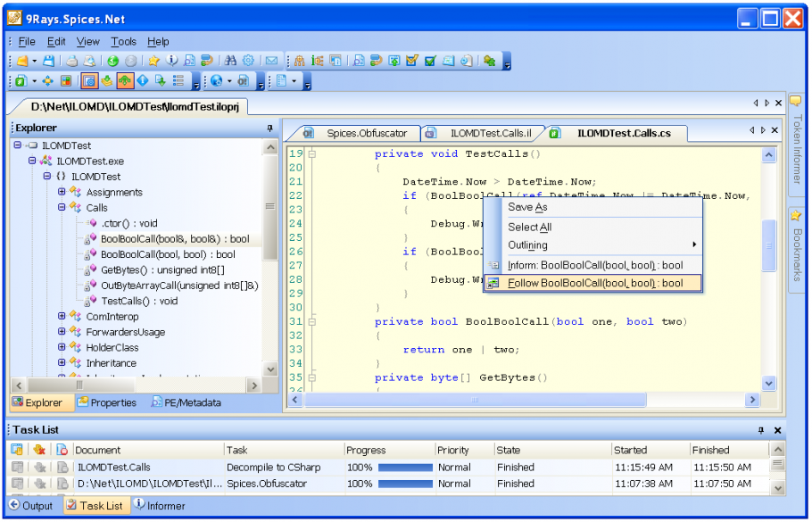Click the progress bar for ILOMDTest.Calls task
This screenshot has width=812, height=522.
tap(404, 468)
